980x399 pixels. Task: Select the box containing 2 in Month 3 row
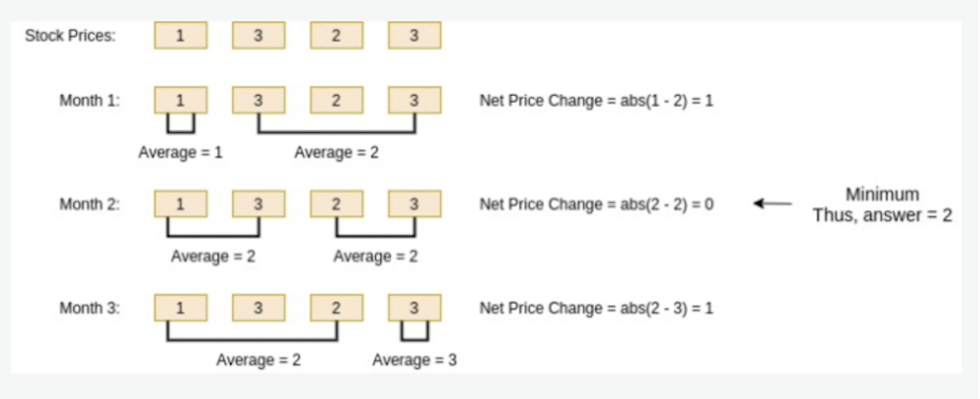click(x=336, y=308)
